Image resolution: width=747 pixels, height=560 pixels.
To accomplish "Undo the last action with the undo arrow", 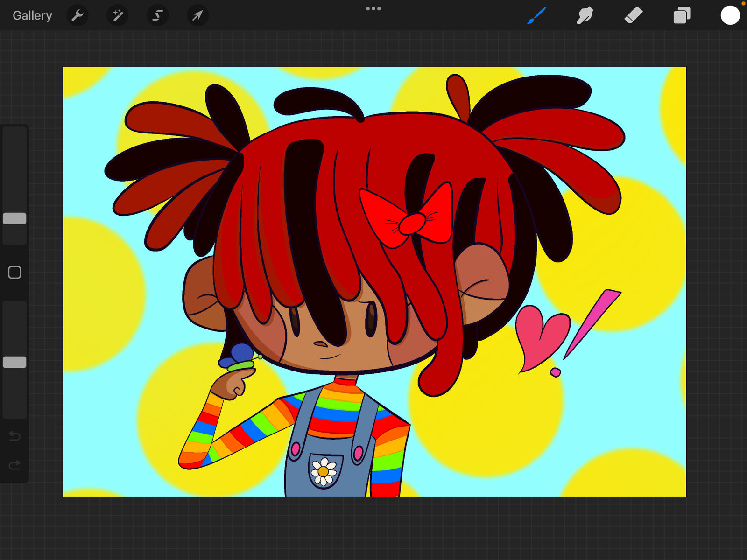I will click(14, 436).
